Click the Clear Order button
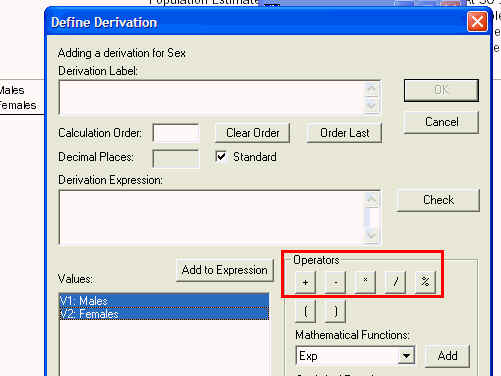Viewport: 501px width, 376px height. (x=253, y=133)
